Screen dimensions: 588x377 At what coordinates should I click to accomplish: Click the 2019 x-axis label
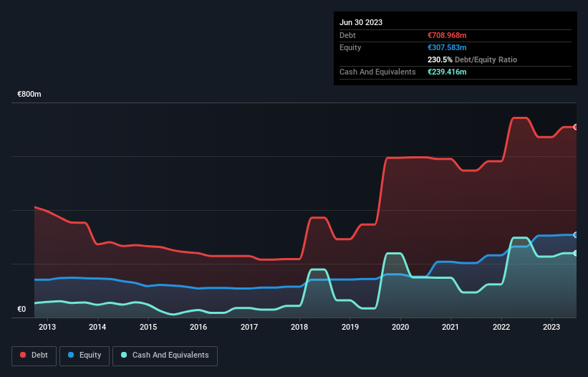350,327
